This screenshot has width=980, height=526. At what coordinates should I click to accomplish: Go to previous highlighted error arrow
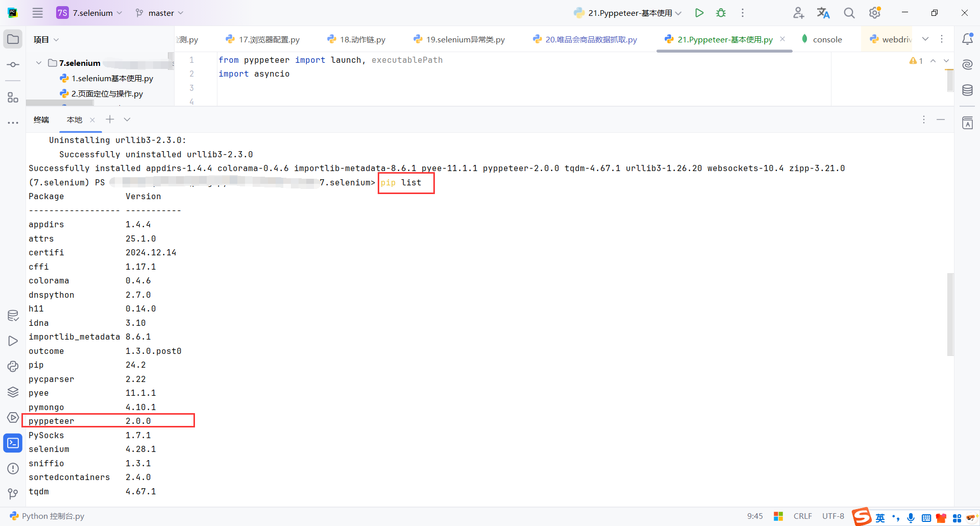pos(933,61)
